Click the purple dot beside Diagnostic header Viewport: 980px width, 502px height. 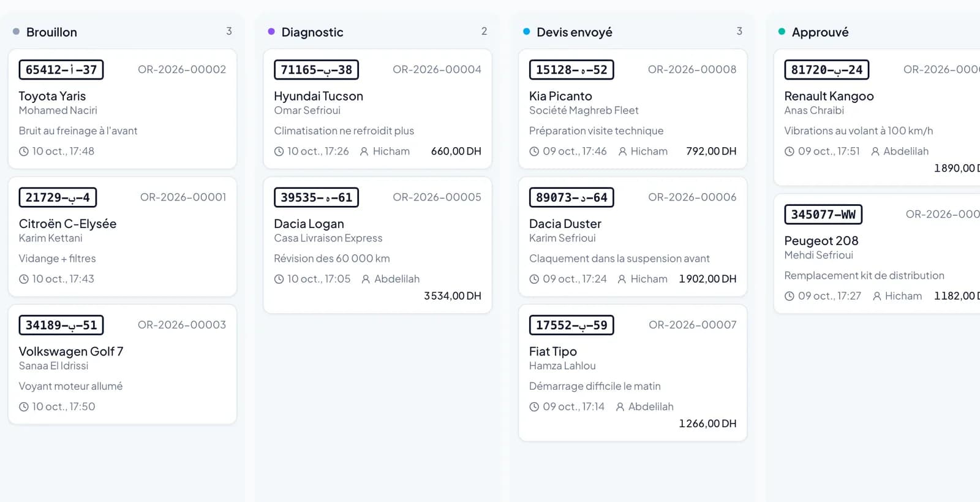(271, 31)
